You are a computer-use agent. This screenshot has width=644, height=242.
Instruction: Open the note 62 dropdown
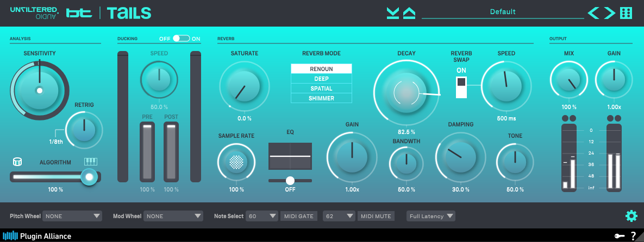tap(339, 216)
